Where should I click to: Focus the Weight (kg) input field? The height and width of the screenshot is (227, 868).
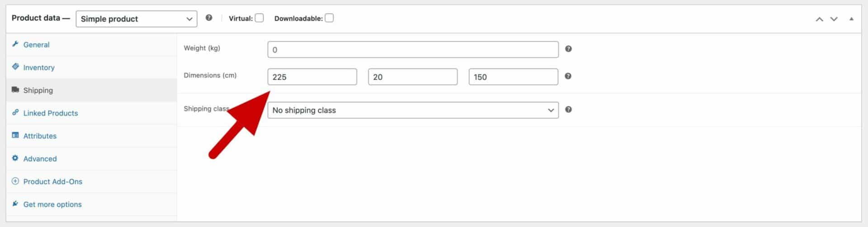point(413,50)
